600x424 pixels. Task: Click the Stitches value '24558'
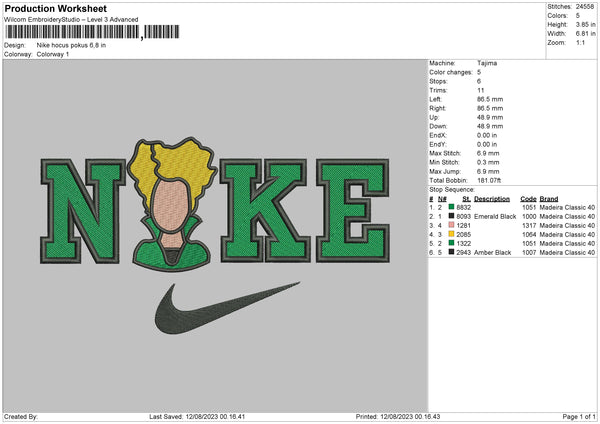coord(585,7)
